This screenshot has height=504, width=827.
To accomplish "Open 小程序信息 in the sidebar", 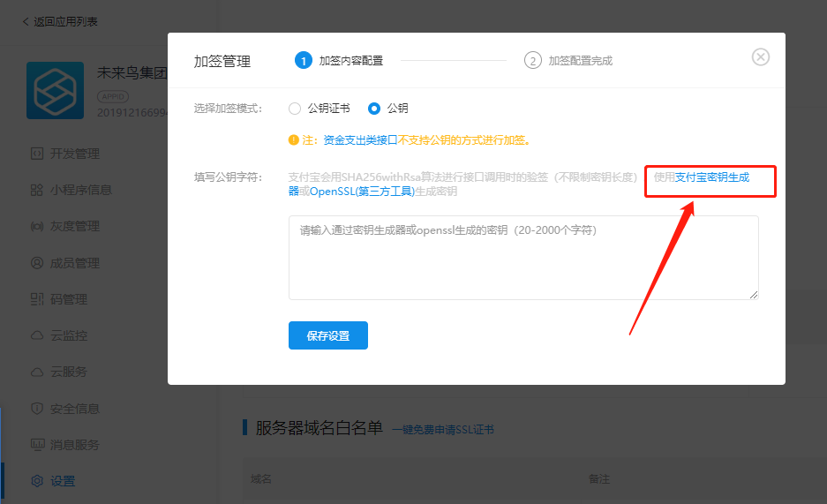I will pos(80,190).
